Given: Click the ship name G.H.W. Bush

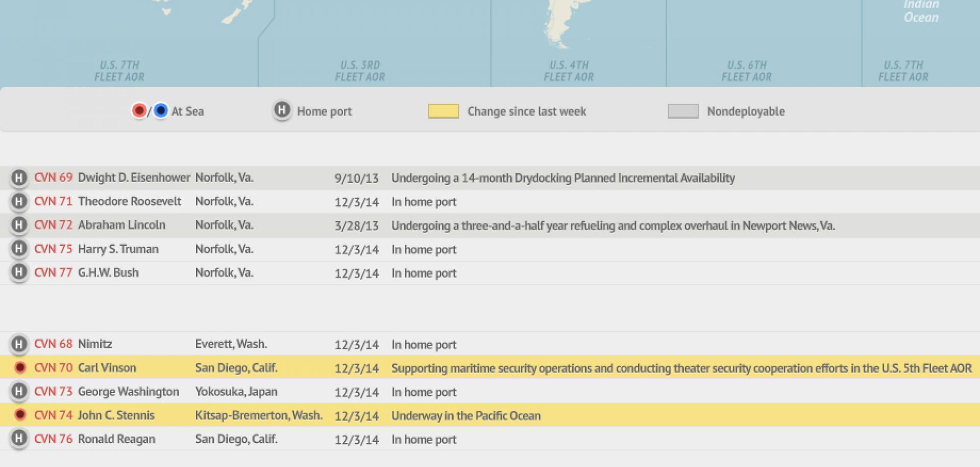Looking at the screenshot, I should point(108,272).
